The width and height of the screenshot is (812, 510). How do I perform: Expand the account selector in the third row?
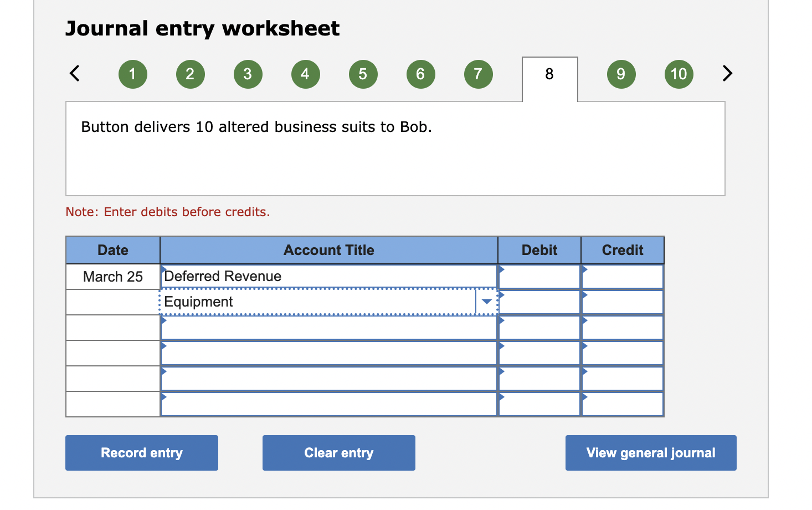[163, 320]
